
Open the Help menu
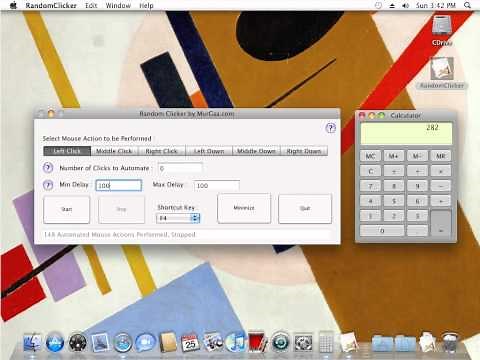pos(146,5)
